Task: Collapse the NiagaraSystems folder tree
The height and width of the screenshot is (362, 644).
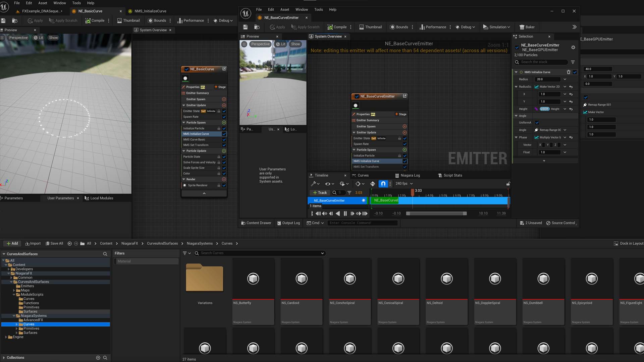Action: [14, 316]
